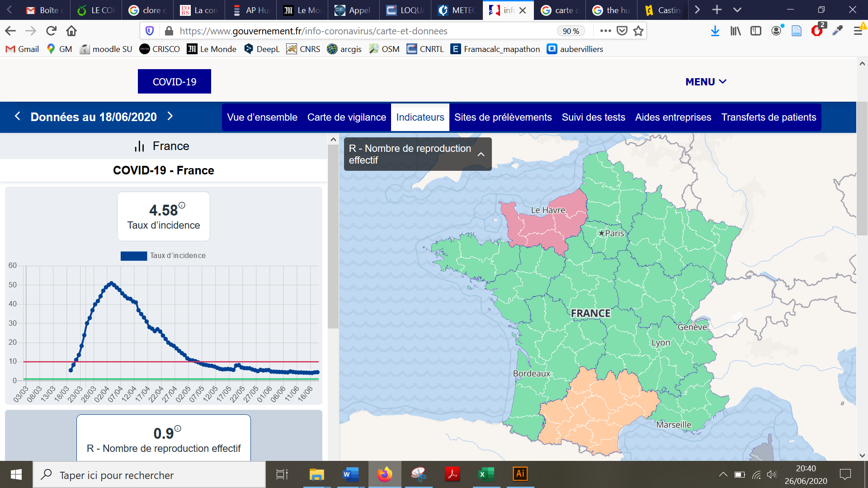Open Firefox downloads arrow icon
Image resolution: width=868 pixels, height=488 pixels.
[x=715, y=31]
